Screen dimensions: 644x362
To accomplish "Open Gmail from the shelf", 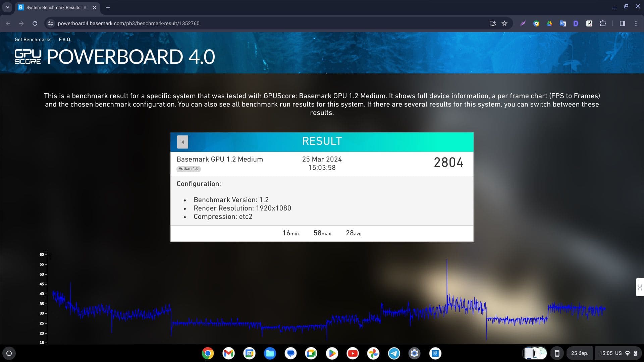I will (228, 353).
